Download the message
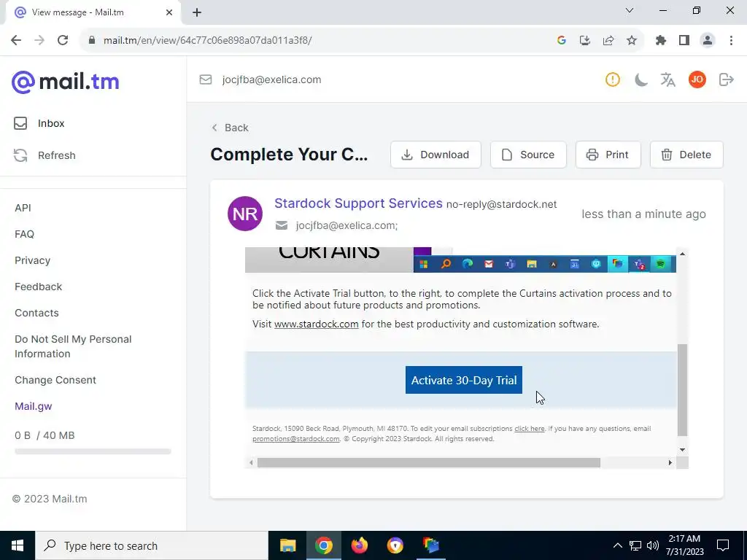 click(436, 155)
